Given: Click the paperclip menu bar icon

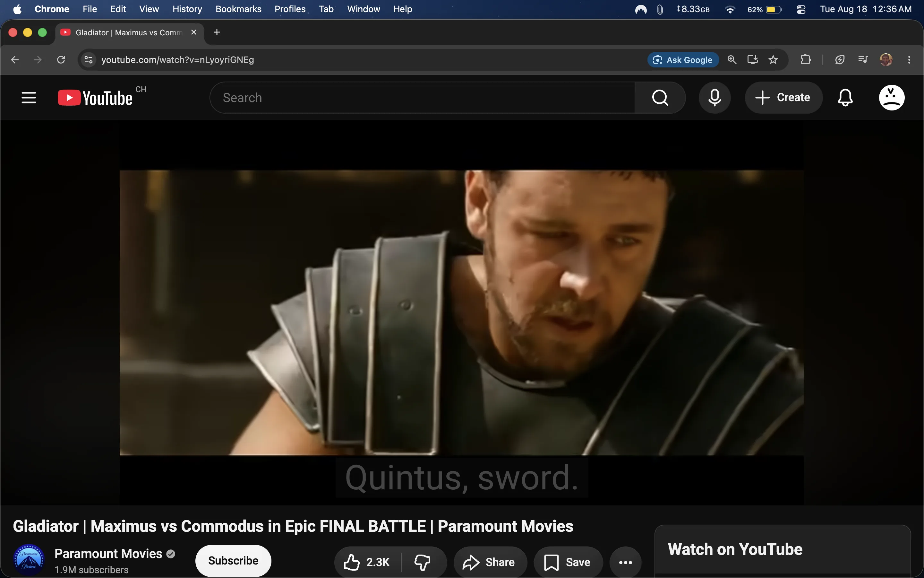Looking at the screenshot, I should (660, 9).
